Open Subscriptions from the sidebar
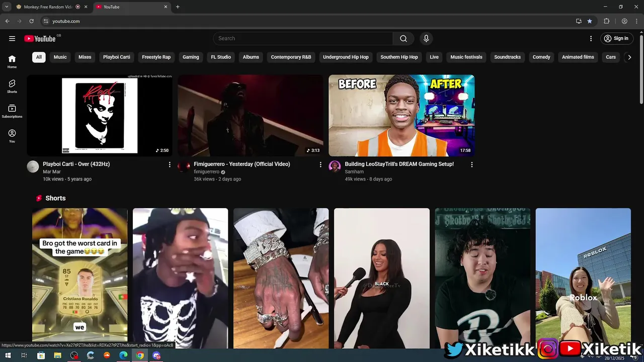Viewport: 644px width, 362px height. coord(12,111)
